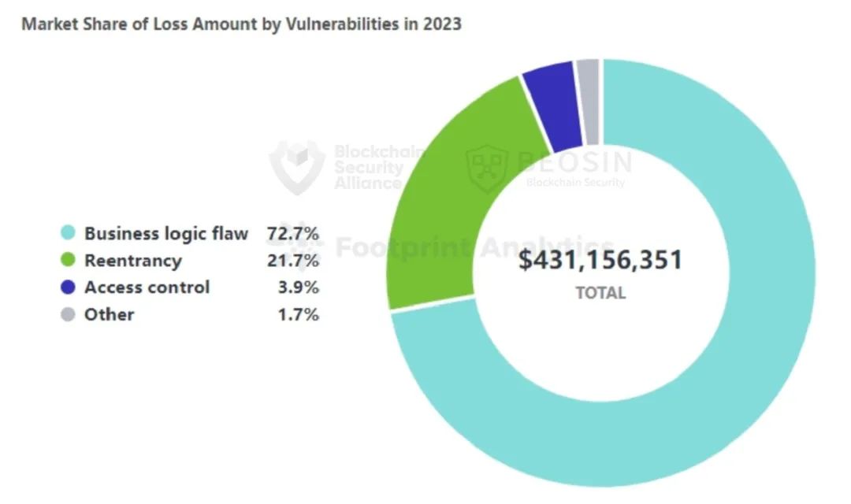The height and width of the screenshot is (504, 851).
Task: Click the $431,156,351 total amount
Action: (x=600, y=260)
